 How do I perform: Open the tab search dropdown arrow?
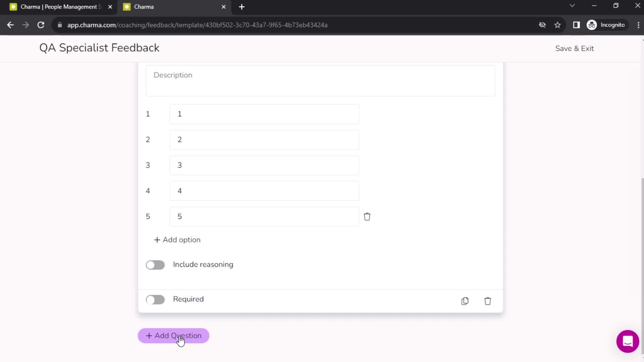point(572,6)
